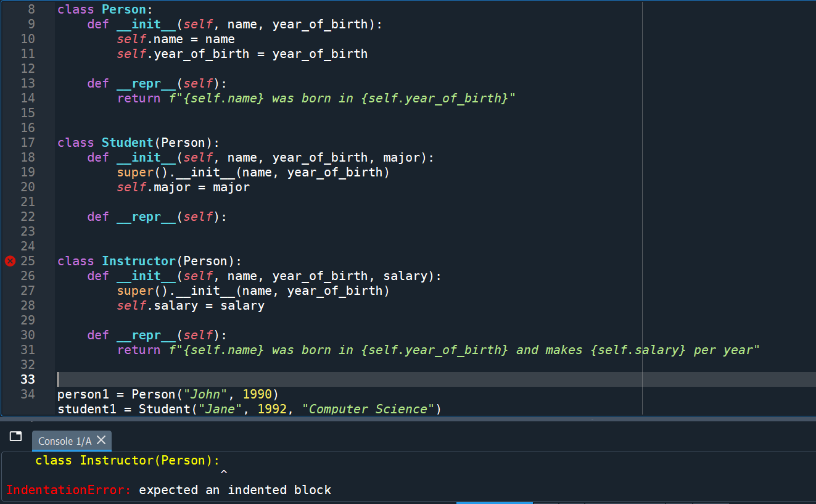The width and height of the screenshot is (816, 504).
Task: Click the red error icon beside line 25
Action: [9, 261]
